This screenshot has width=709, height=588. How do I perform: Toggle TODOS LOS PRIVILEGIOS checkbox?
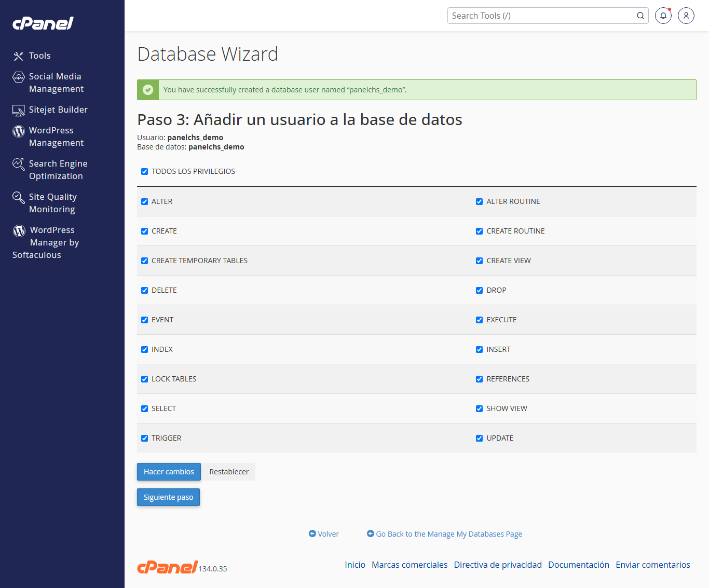[x=145, y=171]
